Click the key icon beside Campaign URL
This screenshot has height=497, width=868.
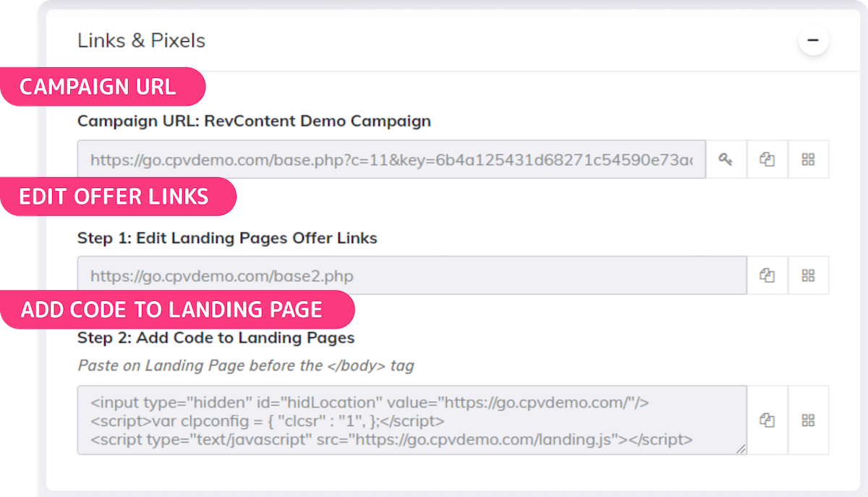click(726, 159)
